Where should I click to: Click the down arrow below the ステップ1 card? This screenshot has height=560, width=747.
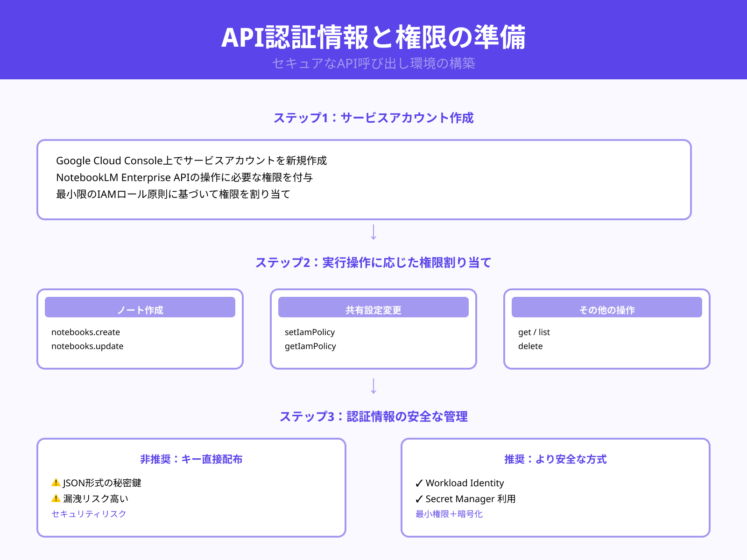[x=373, y=232]
